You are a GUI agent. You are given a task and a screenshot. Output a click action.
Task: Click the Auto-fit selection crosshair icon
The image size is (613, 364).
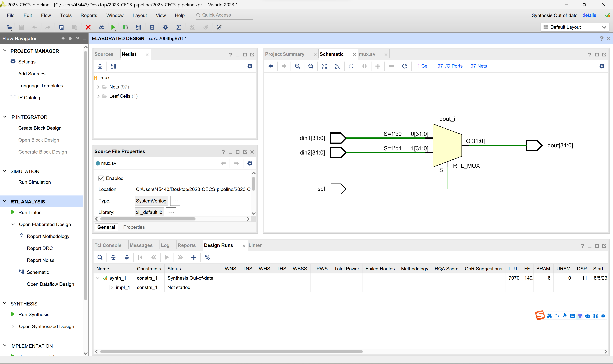pos(351,66)
